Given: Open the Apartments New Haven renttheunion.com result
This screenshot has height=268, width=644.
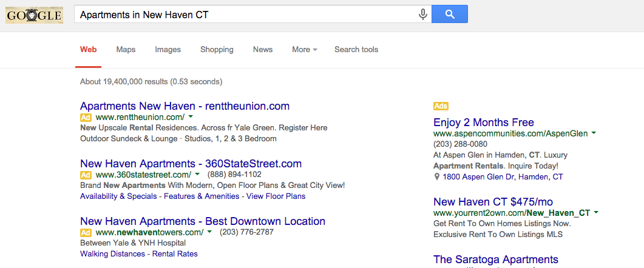Looking at the screenshot, I should tap(185, 106).
